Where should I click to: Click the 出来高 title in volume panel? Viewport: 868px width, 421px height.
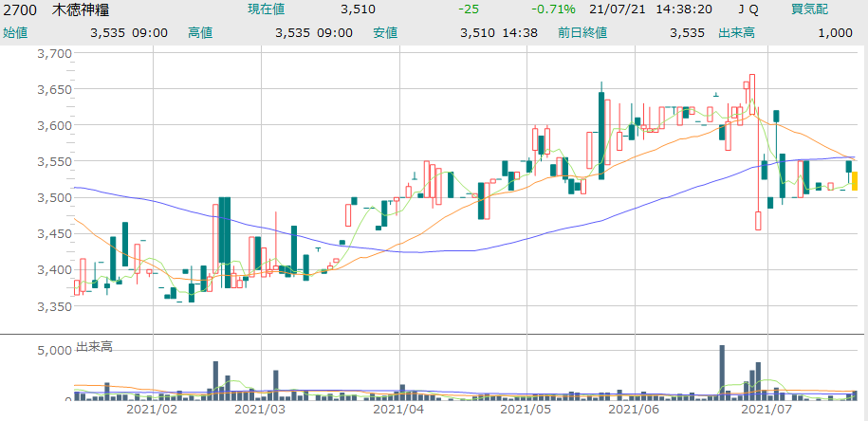[x=94, y=348]
